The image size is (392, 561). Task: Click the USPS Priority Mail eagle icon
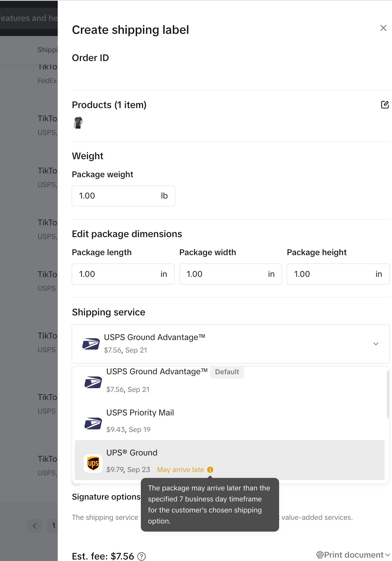coord(93,424)
